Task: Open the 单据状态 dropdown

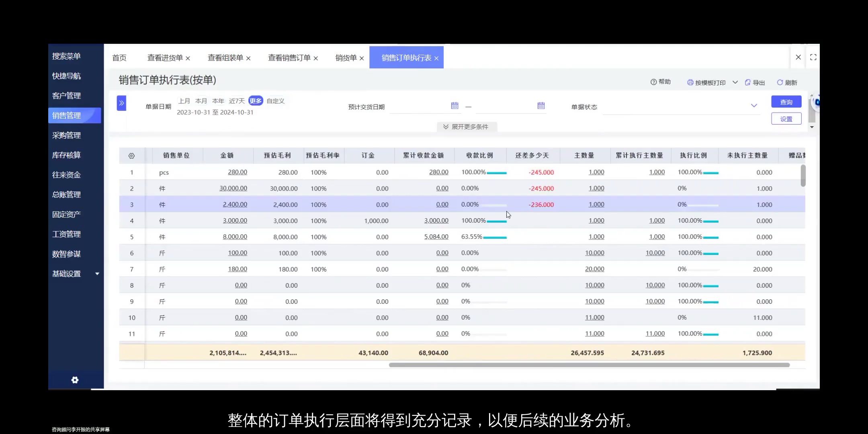Action: coord(753,106)
